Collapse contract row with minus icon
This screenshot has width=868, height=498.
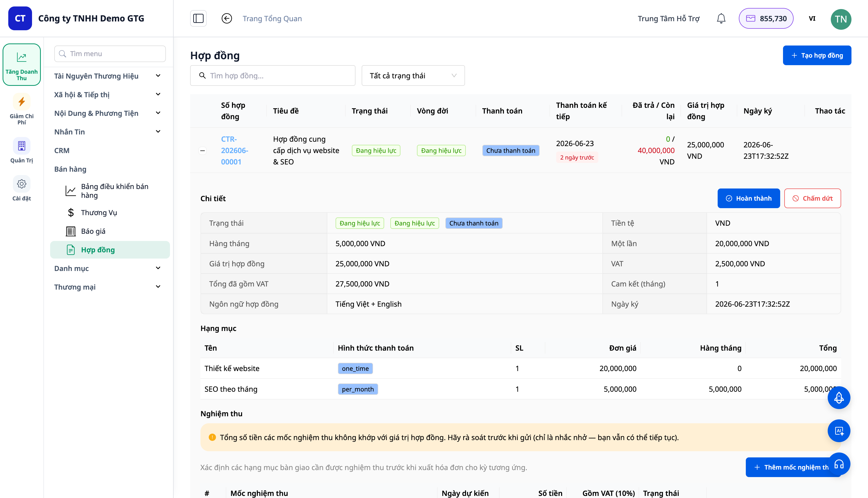pyautogui.click(x=203, y=150)
